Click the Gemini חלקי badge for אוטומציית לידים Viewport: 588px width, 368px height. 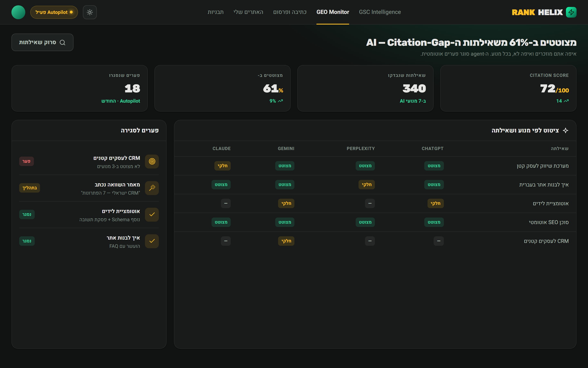pos(286,203)
